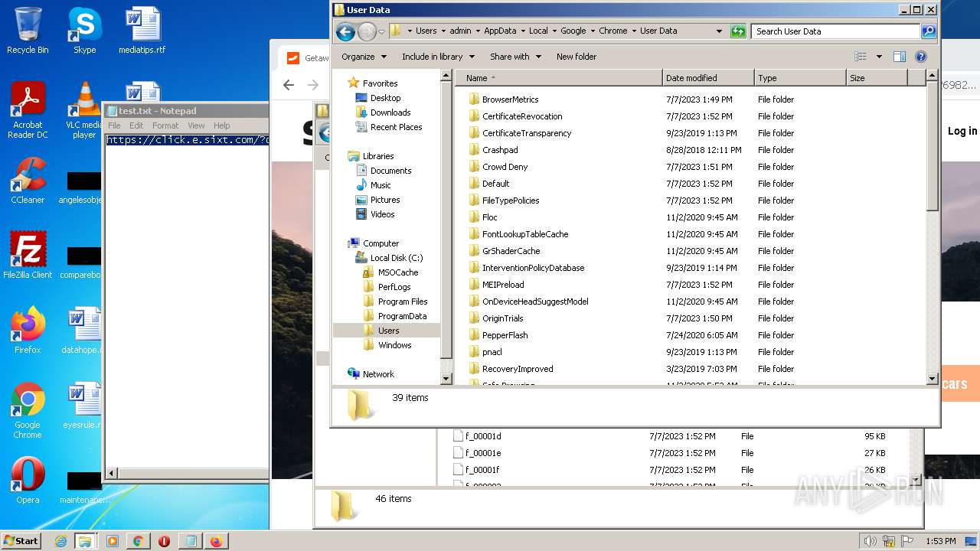
Task: Launch Firefox from the desktop
Action: pyautogui.click(x=28, y=331)
